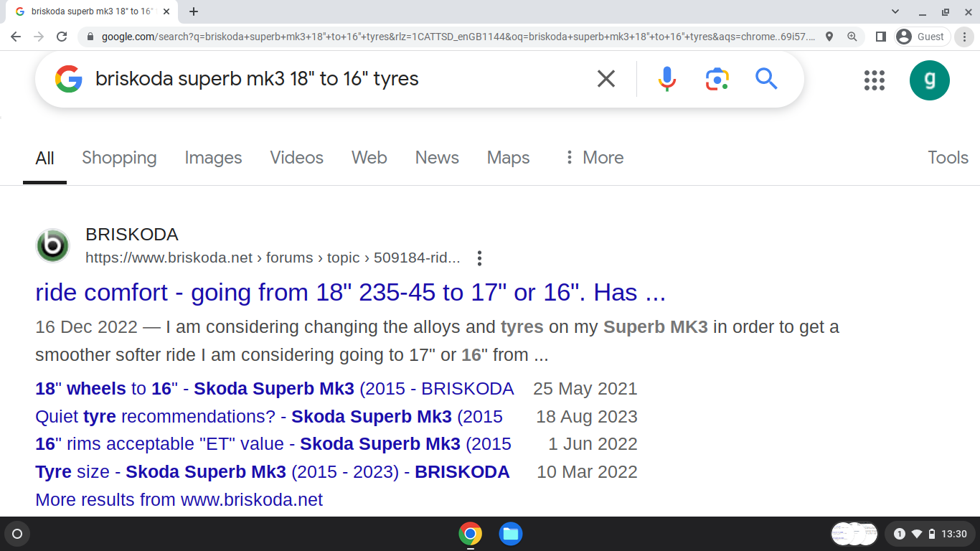980x551 pixels.
Task: Open options beside the BRISKODA result URL
Action: coord(479,258)
